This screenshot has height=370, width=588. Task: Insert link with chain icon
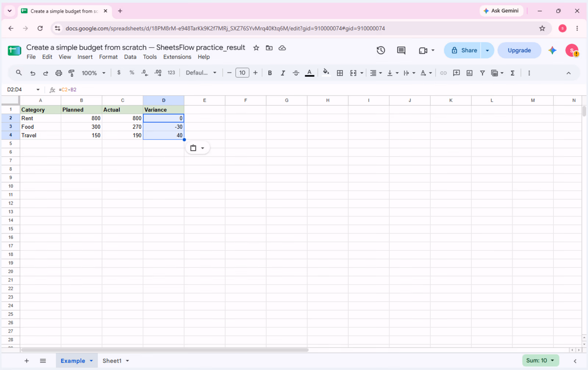click(444, 73)
